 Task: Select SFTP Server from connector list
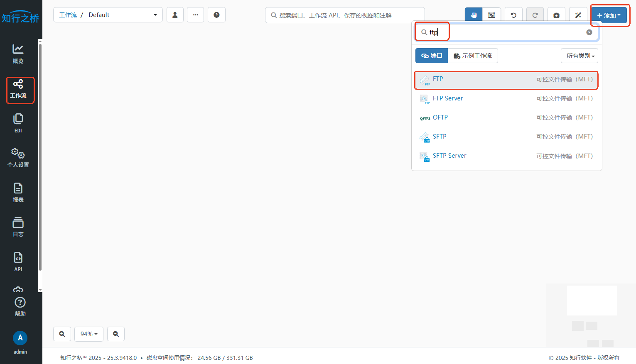pos(449,156)
